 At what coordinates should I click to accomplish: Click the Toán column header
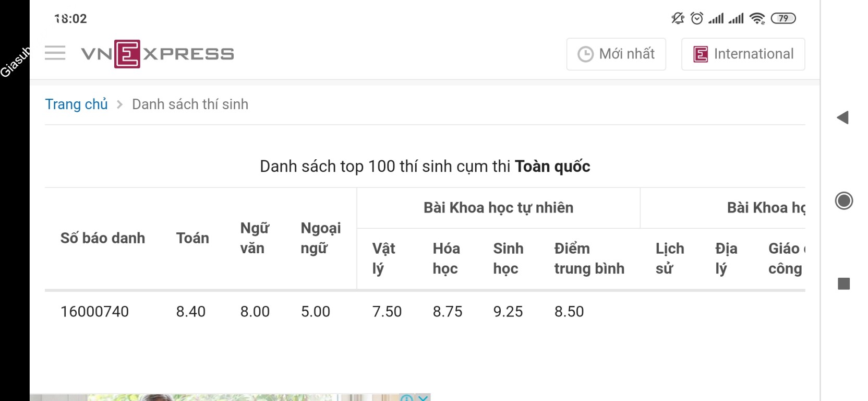(x=192, y=238)
